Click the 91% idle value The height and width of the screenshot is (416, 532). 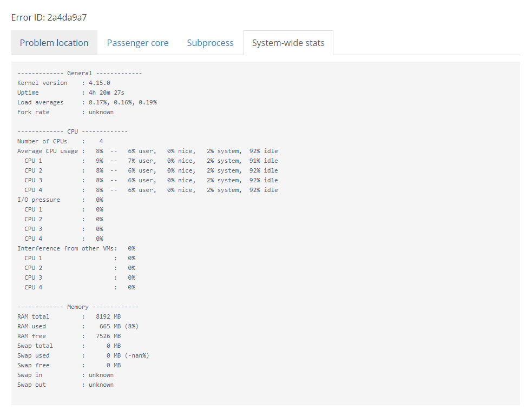tap(264, 161)
